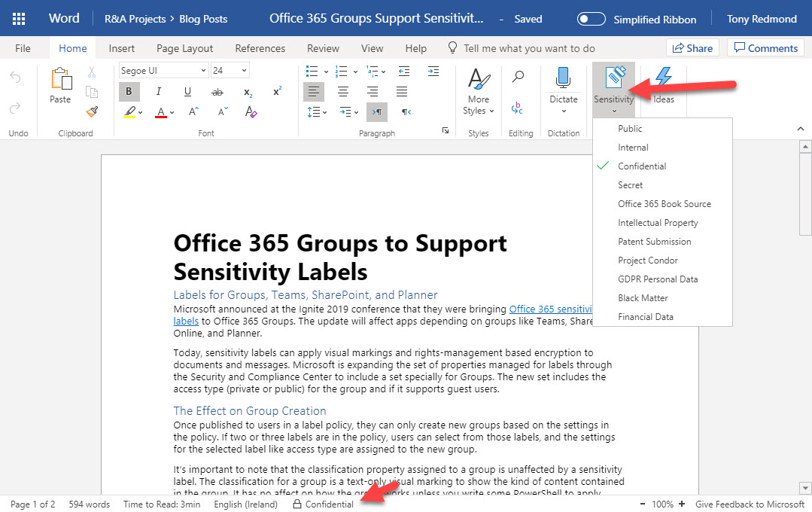The image size is (812, 512).
Task: Align text to the right
Action: [x=373, y=92]
